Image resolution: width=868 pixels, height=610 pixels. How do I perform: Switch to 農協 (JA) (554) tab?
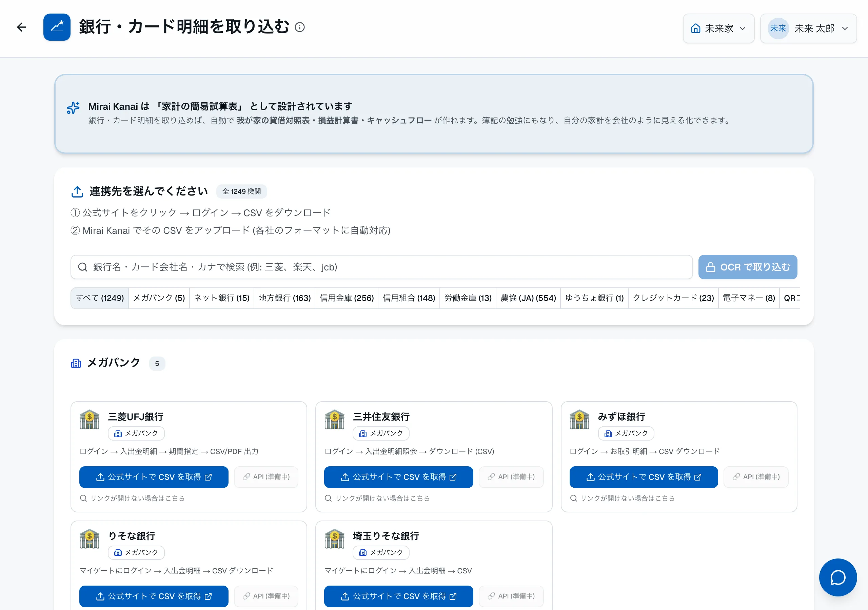click(x=529, y=298)
